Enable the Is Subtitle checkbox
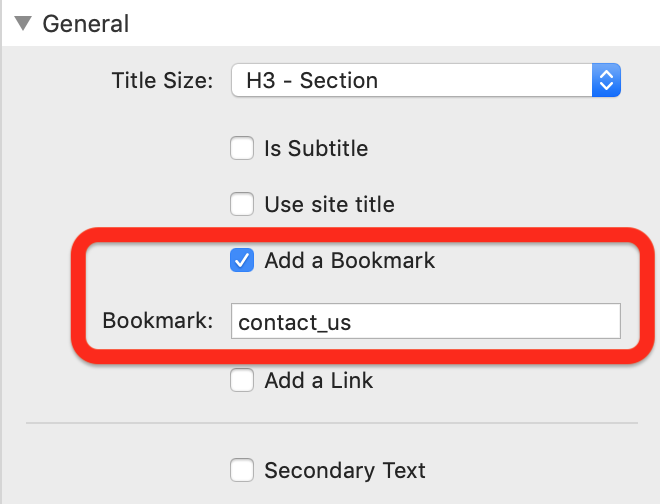The image size is (660, 504). coord(242,148)
